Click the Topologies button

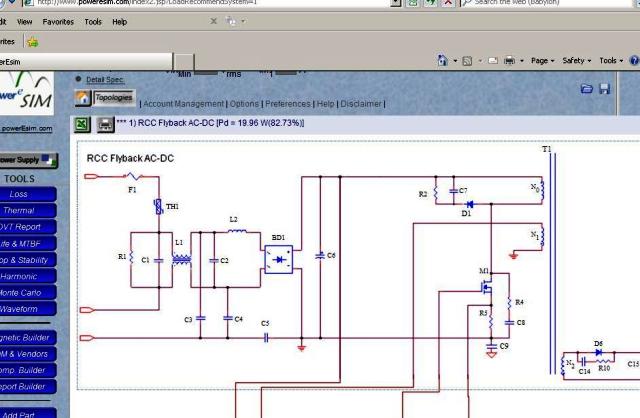tap(114, 98)
